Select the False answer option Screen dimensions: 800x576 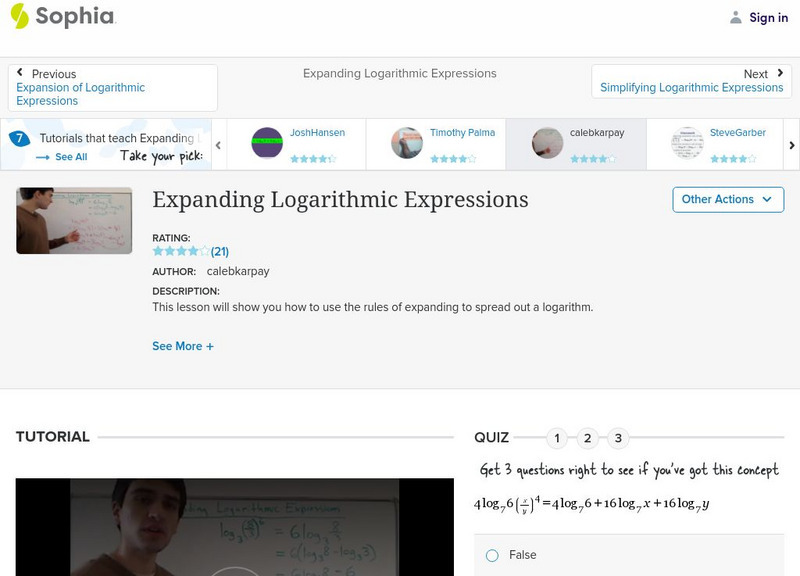(x=491, y=555)
